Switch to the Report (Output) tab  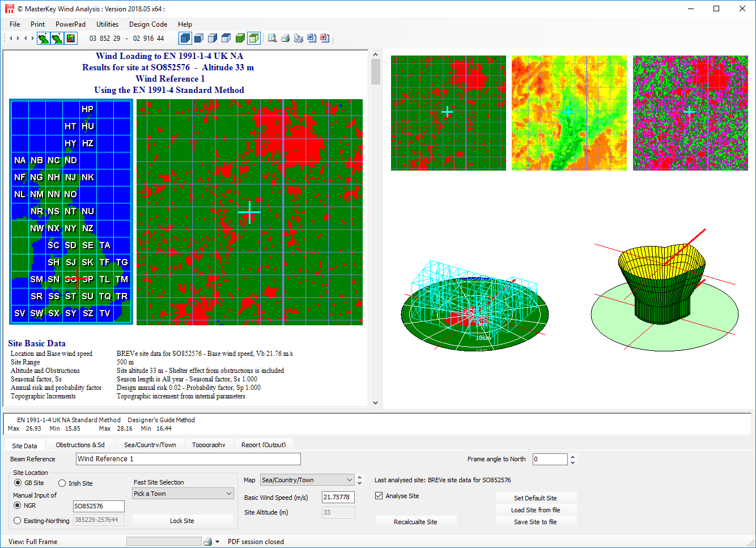pyautogui.click(x=264, y=445)
